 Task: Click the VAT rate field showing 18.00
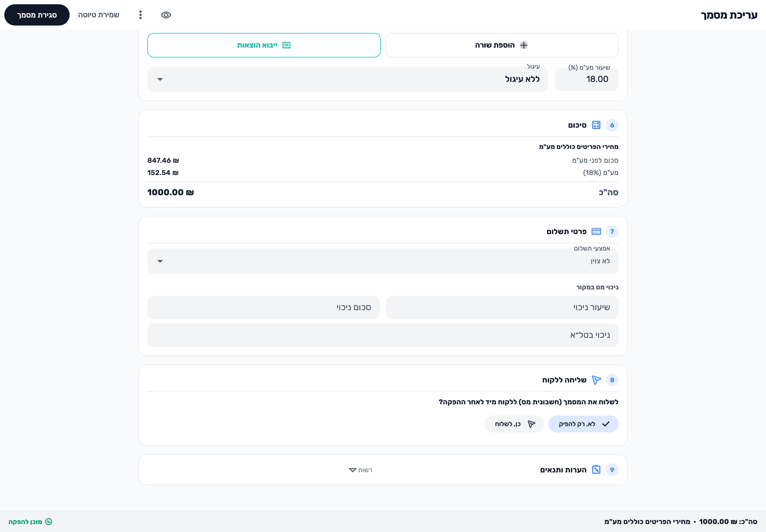587,79
